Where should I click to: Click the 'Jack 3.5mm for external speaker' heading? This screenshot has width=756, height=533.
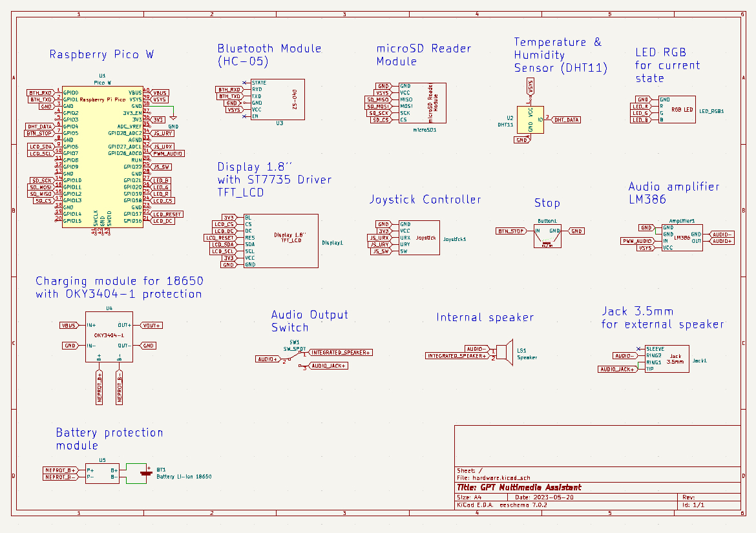(x=662, y=318)
